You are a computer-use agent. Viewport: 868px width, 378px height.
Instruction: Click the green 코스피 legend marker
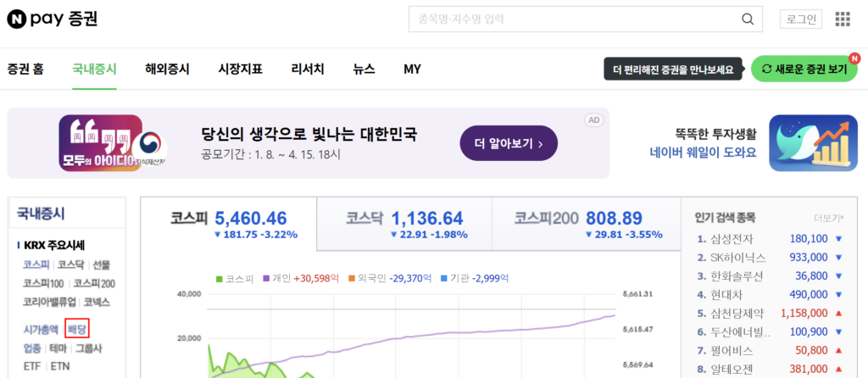tap(220, 277)
